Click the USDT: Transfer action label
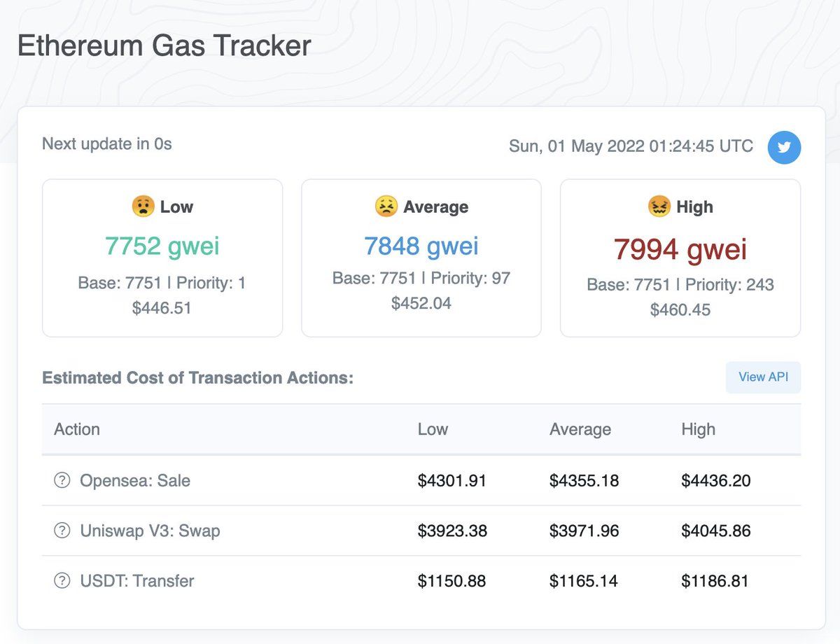Screen dimensions: 840x644 pos(137,580)
